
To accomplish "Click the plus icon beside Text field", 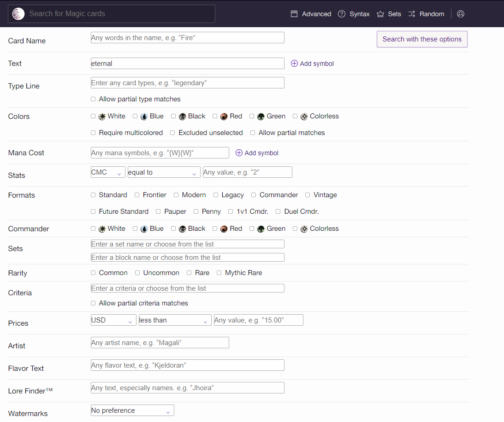I will pos(294,63).
